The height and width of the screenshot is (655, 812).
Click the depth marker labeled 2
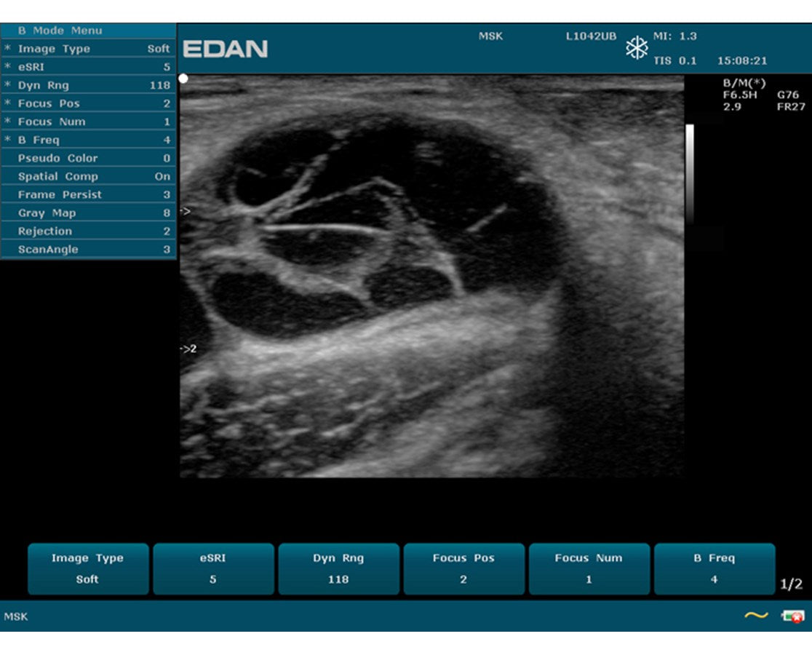(x=188, y=349)
